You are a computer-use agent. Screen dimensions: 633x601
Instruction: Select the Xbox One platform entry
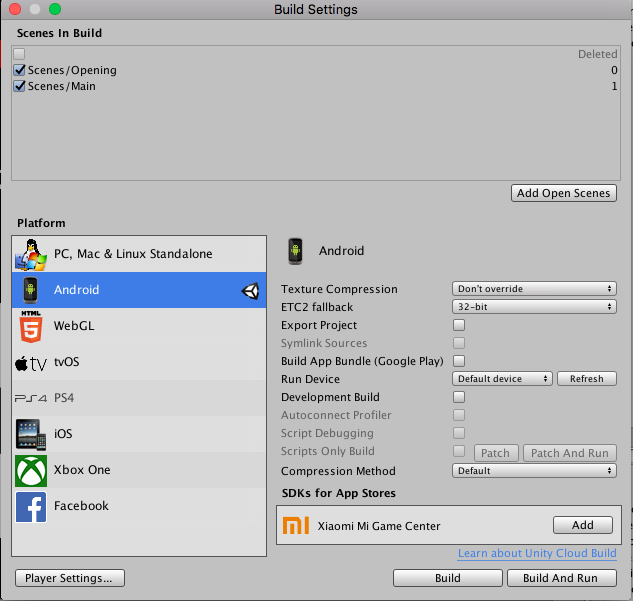pyautogui.click(x=139, y=470)
